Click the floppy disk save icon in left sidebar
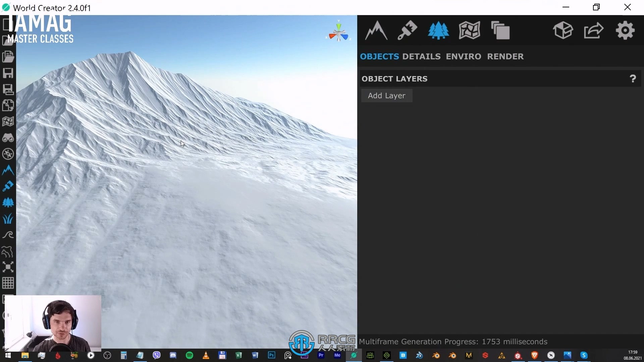 pos(8,73)
